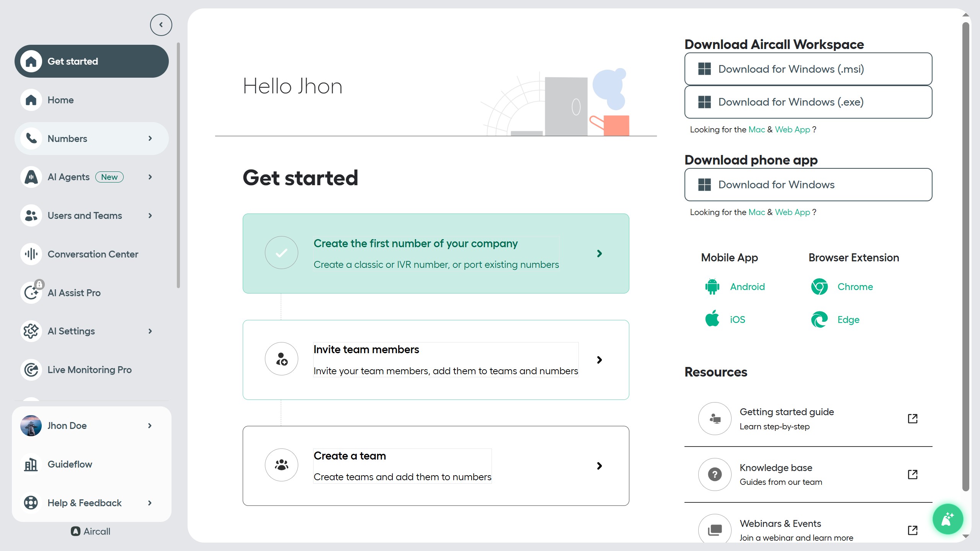Open the Mac link under Aircall Workspace
The image size is (980, 551).
(x=756, y=129)
